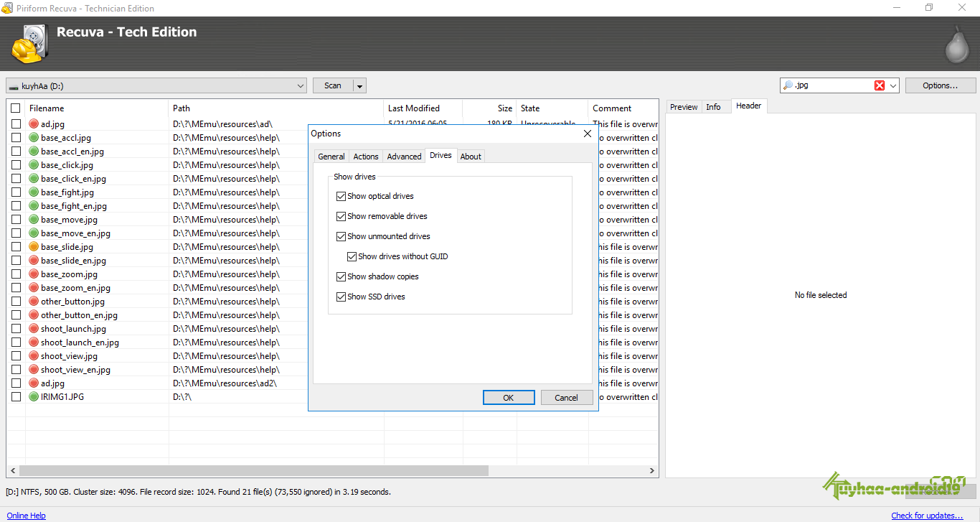980x522 pixels.
Task: Click red status icon of shoot_view.jpg
Action: click(x=34, y=356)
